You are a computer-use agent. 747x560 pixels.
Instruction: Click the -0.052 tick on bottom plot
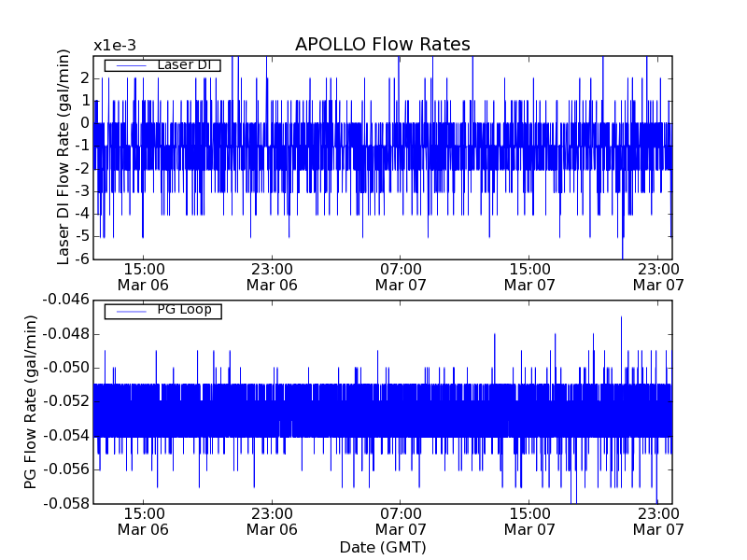pos(66,401)
